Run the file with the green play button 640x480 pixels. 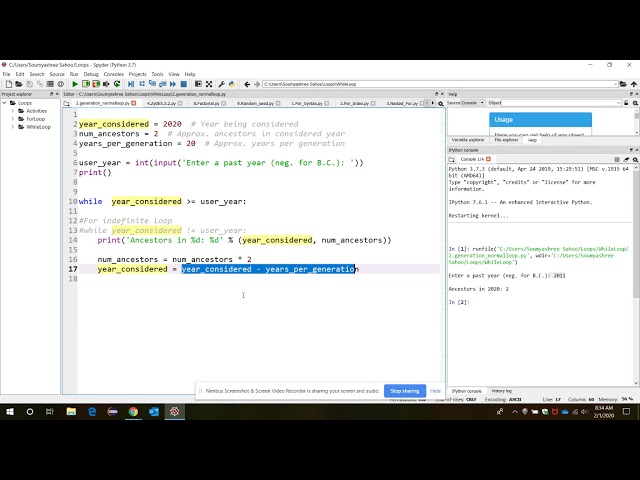75,84
